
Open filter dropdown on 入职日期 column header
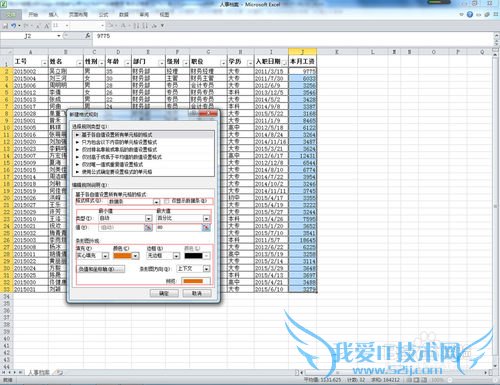[284, 63]
